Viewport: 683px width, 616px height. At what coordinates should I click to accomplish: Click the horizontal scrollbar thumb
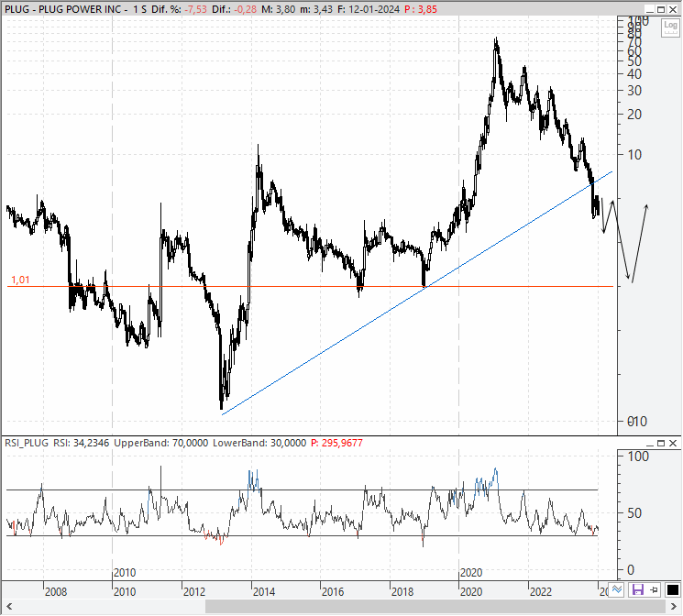point(435,607)
